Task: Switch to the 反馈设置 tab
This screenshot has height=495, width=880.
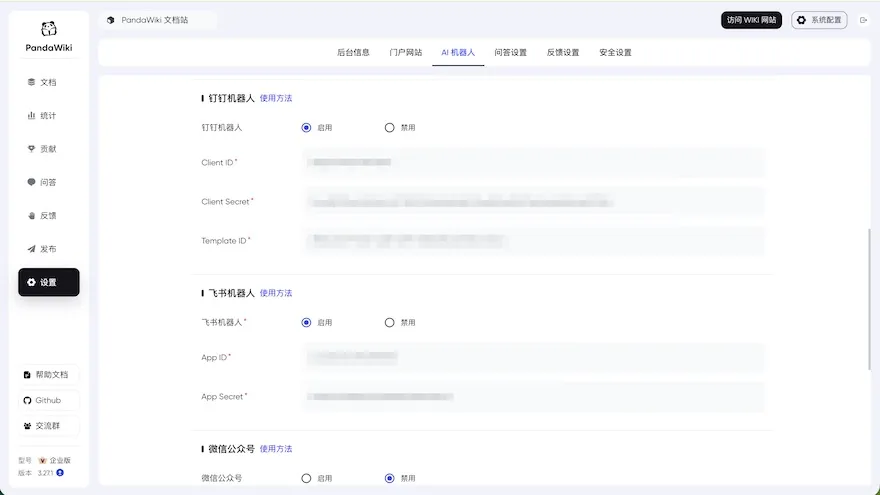Action: tap(563, 53)
